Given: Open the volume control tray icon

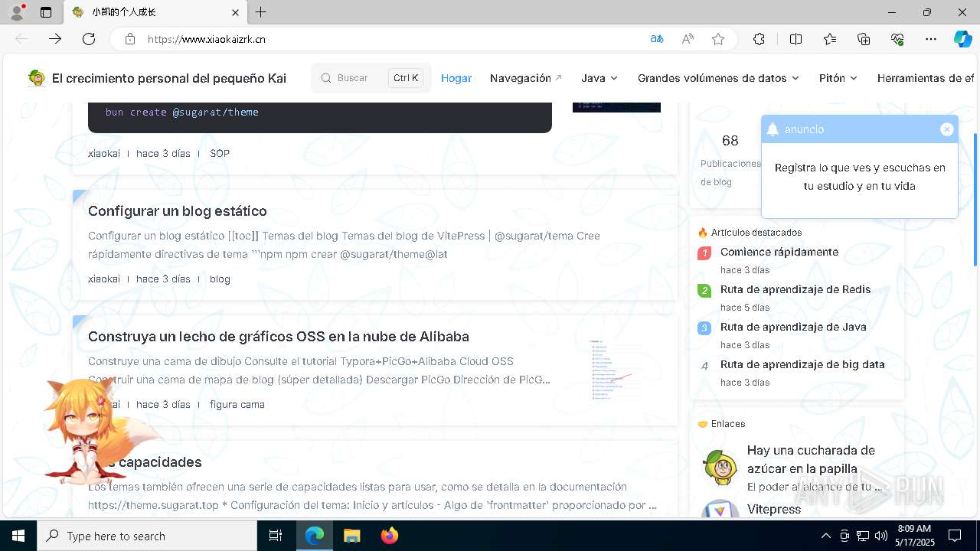Looking at the screenshot, I should [x=880, y=536].
